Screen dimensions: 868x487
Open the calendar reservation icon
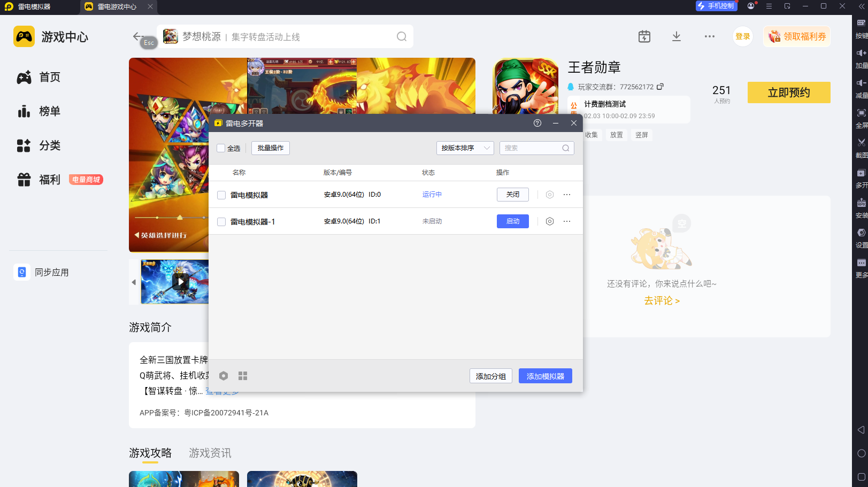point(644,36)
